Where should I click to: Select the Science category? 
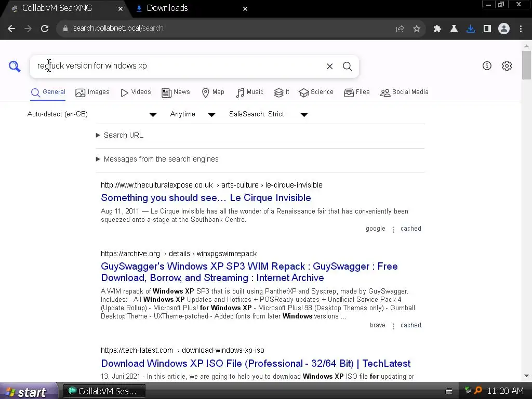coord(316,92)
